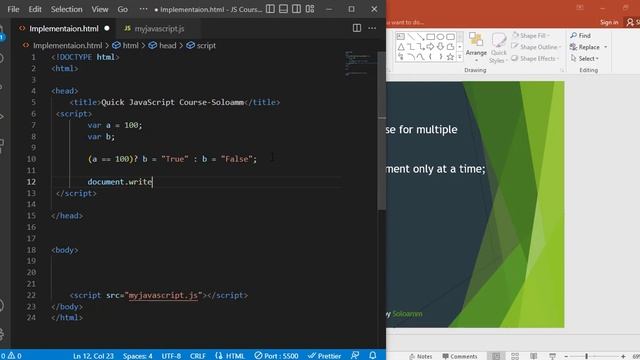Select the HTML language mode
640x360 pixels.
click(x=230, y=356)
